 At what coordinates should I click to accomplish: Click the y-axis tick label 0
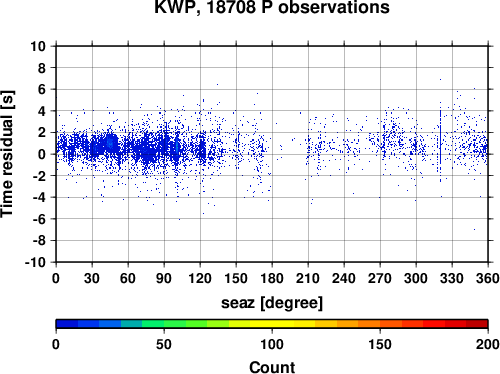click(42, 154)
